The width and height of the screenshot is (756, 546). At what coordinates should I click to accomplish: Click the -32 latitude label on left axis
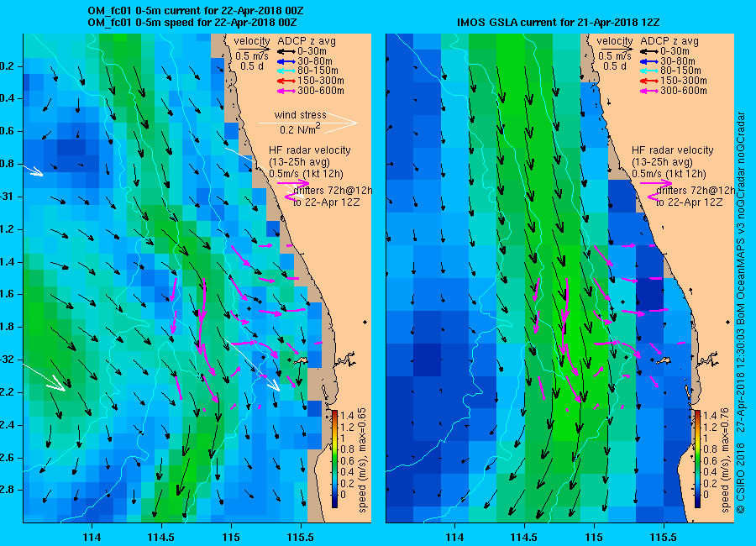[6, 360]
